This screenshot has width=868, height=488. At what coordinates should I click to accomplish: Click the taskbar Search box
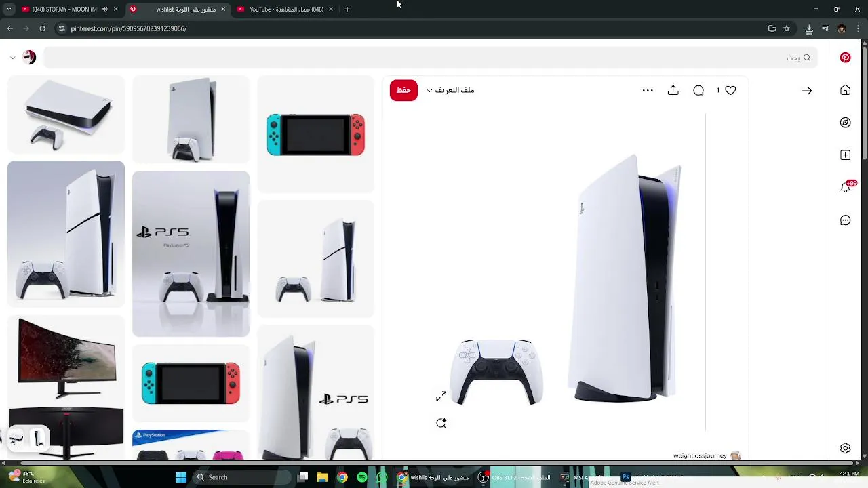[241, 477]
